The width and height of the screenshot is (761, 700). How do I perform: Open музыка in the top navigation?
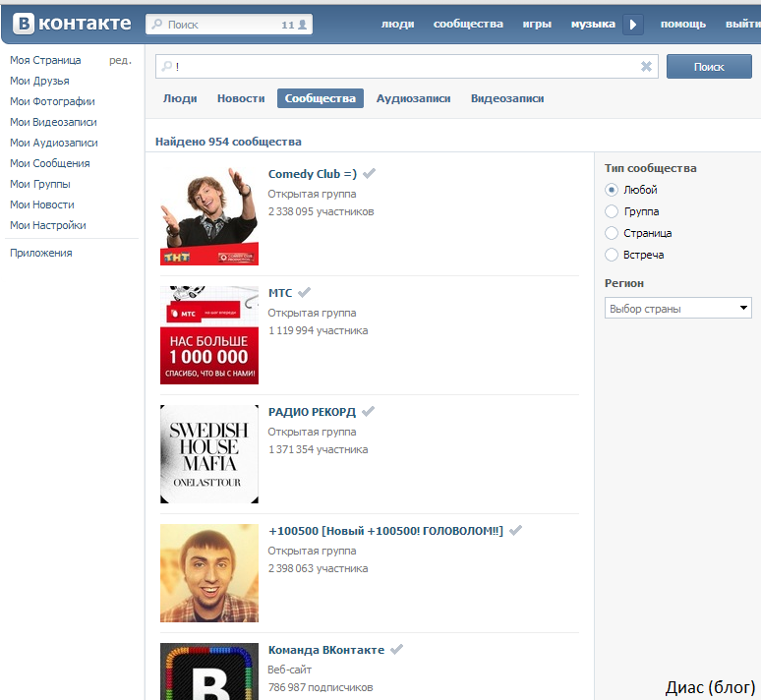pyautogui.click(x=593, y=25)
